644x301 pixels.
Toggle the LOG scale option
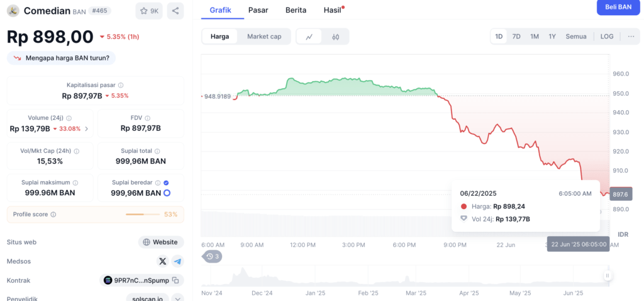pos(607,36)
